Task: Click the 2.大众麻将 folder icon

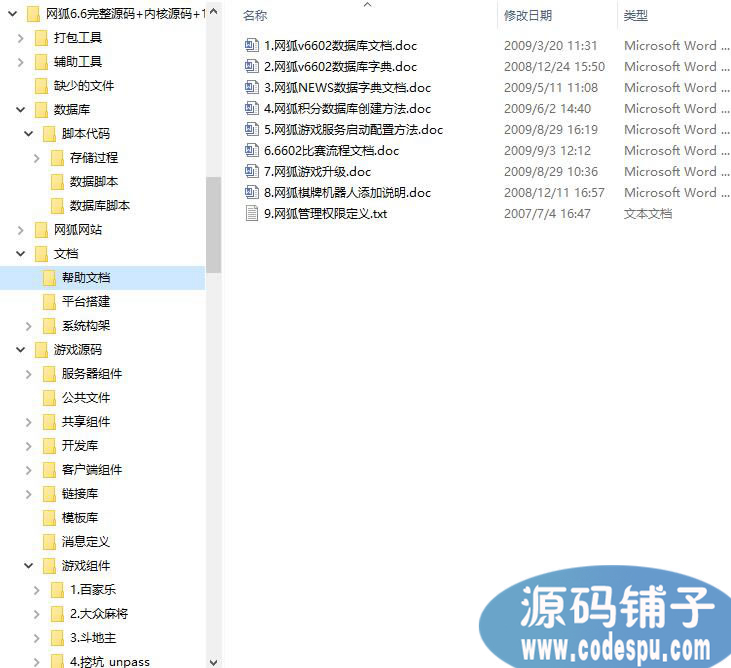Action: [57, 614]
